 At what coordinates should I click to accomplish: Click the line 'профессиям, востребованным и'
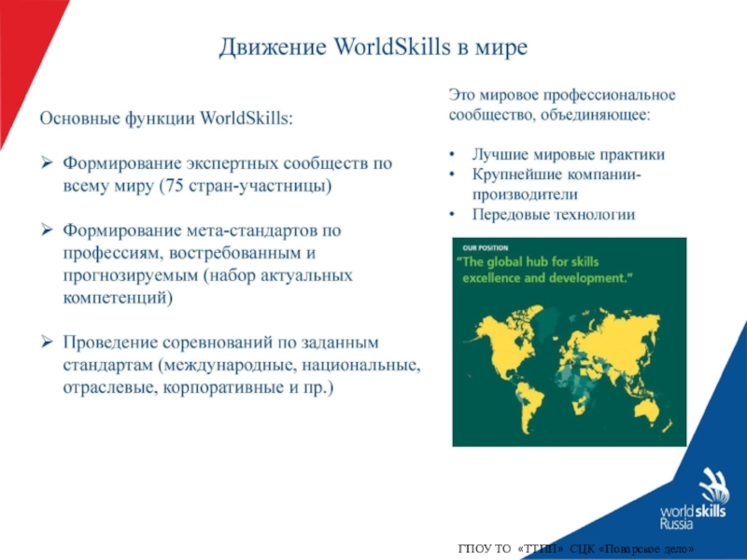[x=190, y=253]
